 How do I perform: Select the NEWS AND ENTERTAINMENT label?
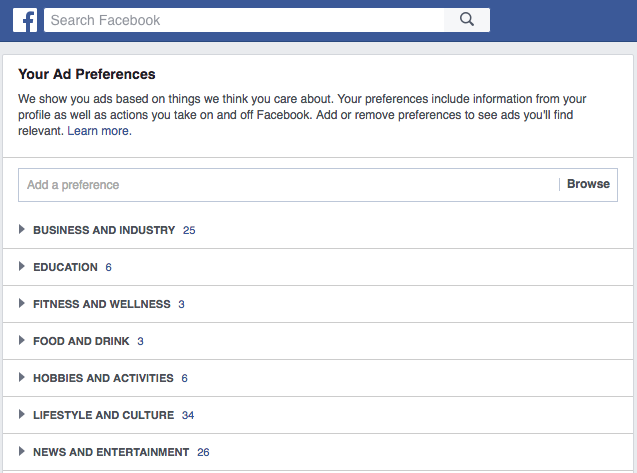coord(111,452)
